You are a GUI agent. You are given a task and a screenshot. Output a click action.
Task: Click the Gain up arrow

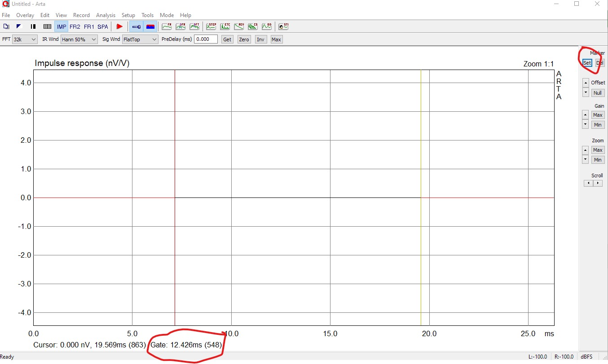[x=586, y=114]
